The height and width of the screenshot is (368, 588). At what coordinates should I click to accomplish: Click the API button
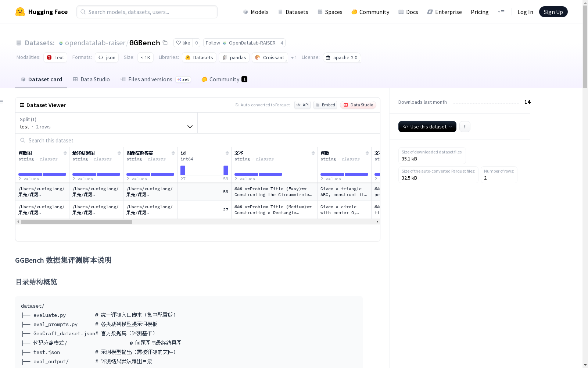302,105
